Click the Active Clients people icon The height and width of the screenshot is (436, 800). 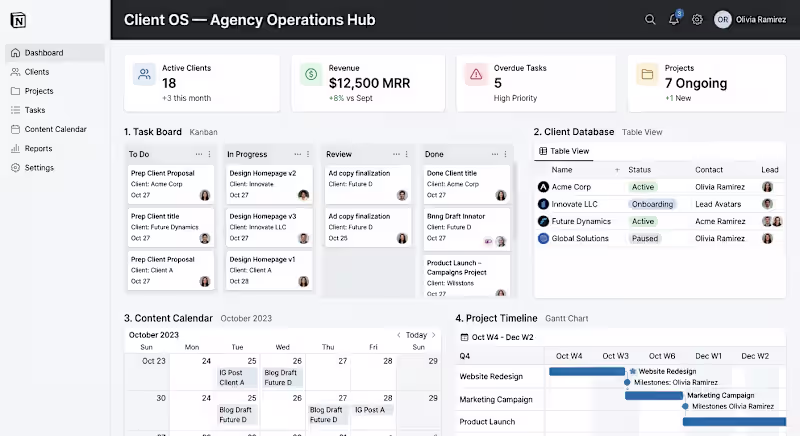pyautogui.click(x=144, y=74)
